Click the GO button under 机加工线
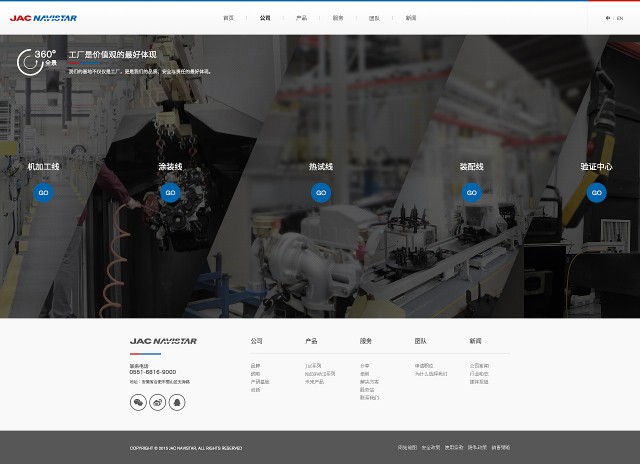This screenshot has height=464, width=640. point(43,193)
